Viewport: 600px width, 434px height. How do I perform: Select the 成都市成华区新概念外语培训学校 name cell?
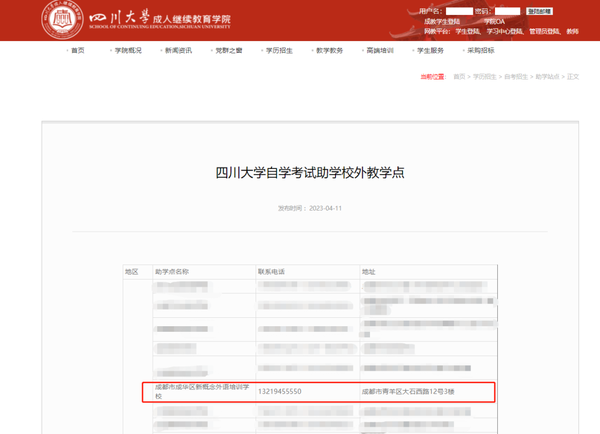(202, 392)
